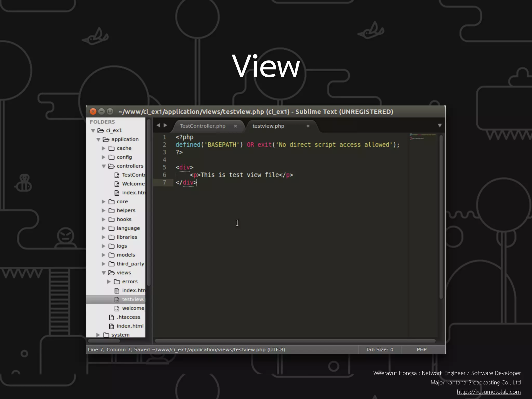Open the tab list dropdown arrow
Image resolution: width=532 pixels, height=399 pixels.
(x=440, y=125)
